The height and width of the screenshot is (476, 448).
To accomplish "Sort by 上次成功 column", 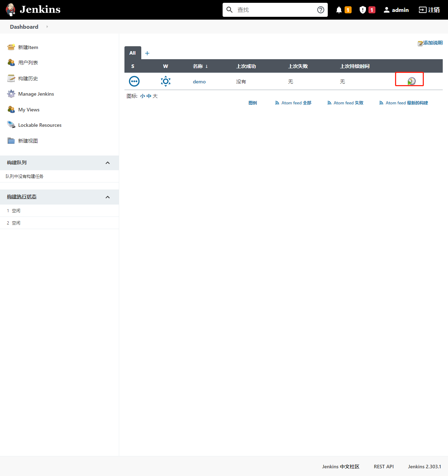I will click(246, 66).
